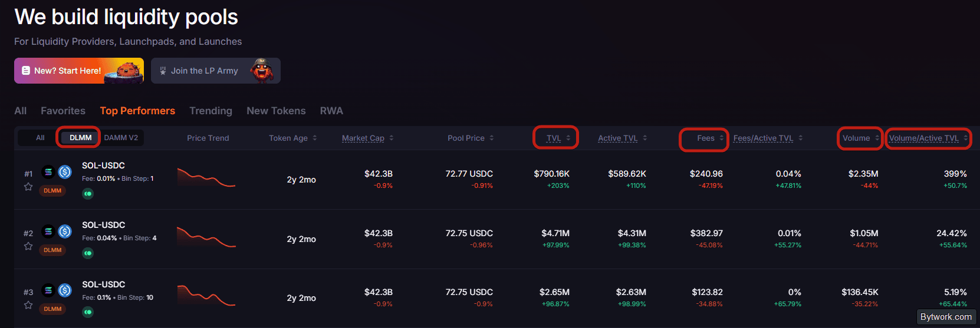The height and width of the screenshot is (328, 980).
Task: Open the Trending tab
Action: pos(211,111)
